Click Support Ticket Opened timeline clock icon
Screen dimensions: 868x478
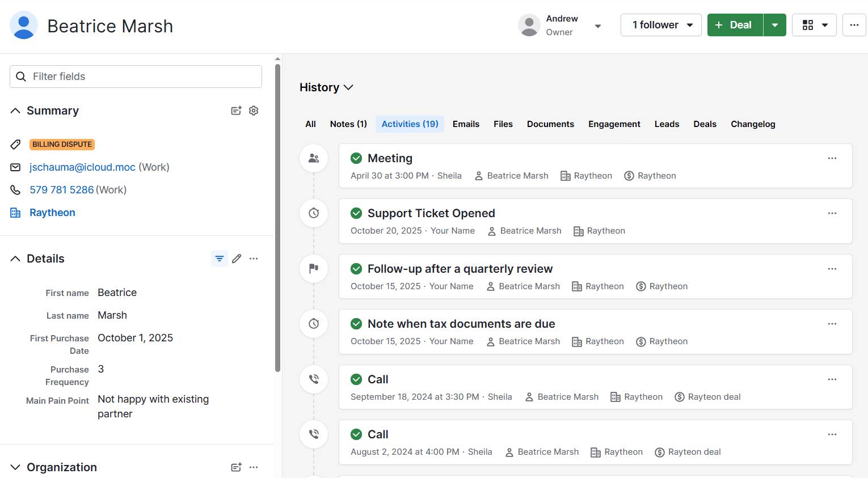314,213
